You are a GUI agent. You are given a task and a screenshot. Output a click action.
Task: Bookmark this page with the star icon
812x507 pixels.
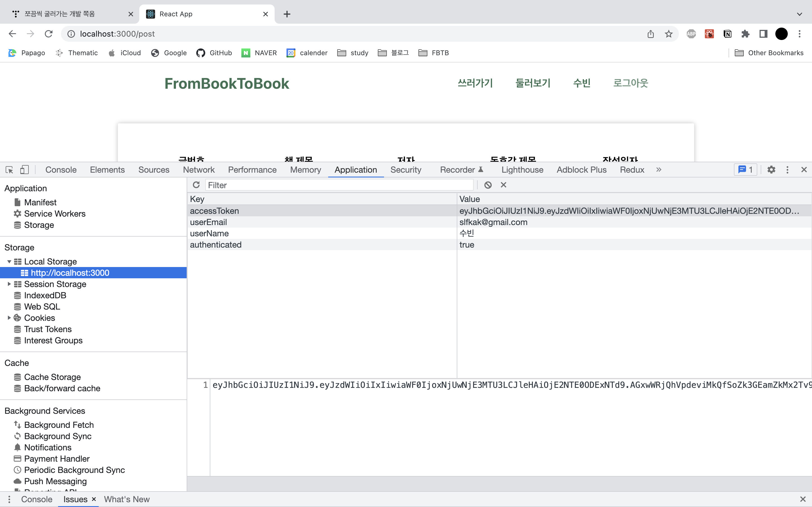[668, 34]
